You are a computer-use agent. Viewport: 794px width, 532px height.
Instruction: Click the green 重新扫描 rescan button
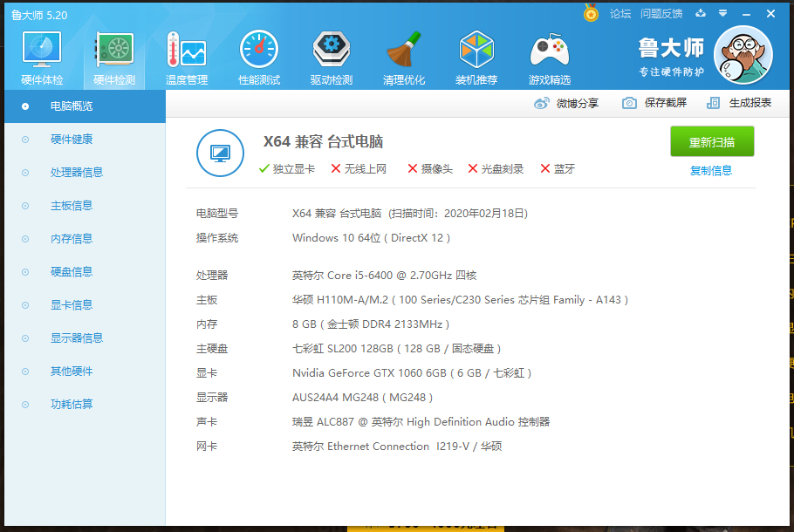tap(712, 142)
